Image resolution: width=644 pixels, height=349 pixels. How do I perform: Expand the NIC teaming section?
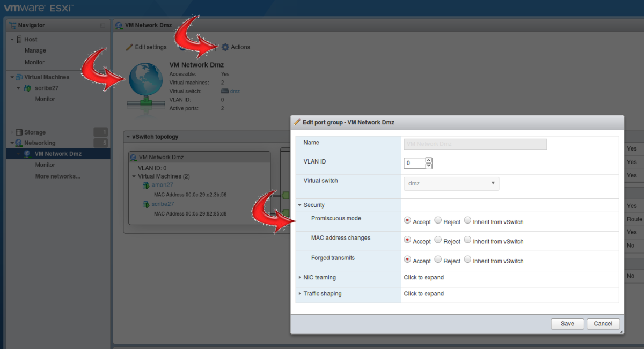tap(299, 278)
